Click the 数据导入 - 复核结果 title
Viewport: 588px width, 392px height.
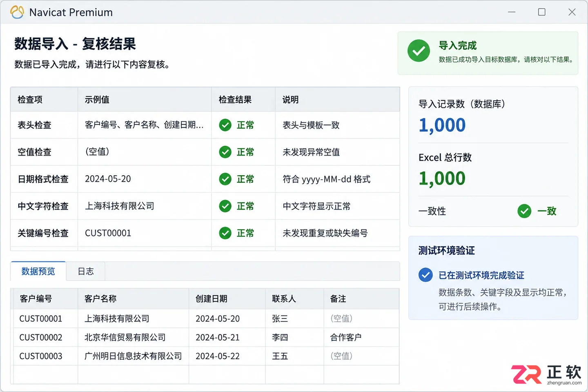[x=75, y=44]
